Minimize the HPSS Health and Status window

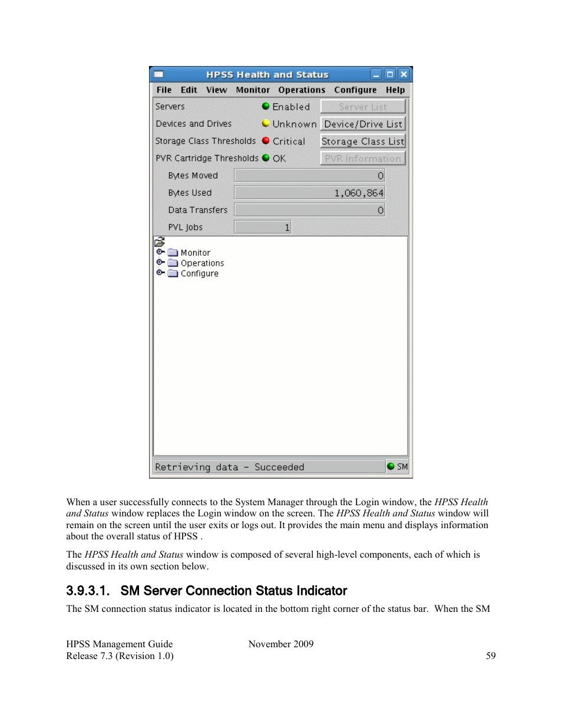376,74
